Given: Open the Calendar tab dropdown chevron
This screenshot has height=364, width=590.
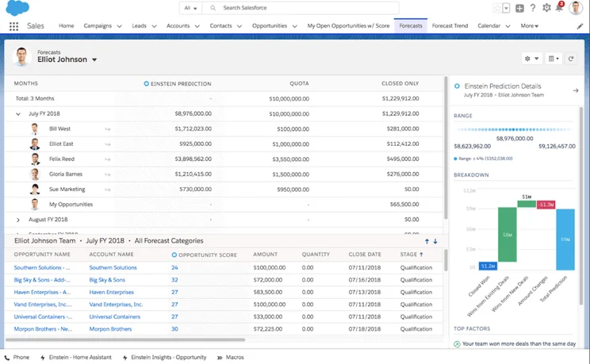Looking at the screenshot, I should coord(508,26).
